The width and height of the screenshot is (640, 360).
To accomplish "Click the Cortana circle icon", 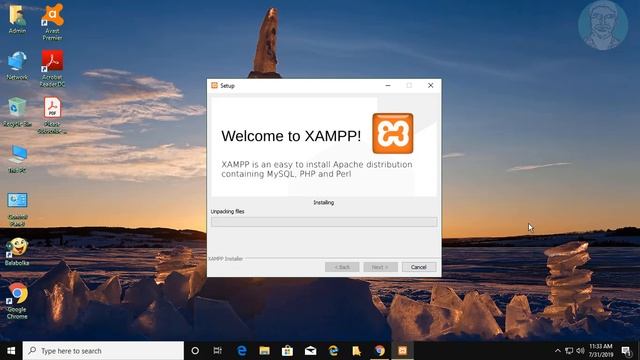I will click(195, 351).
